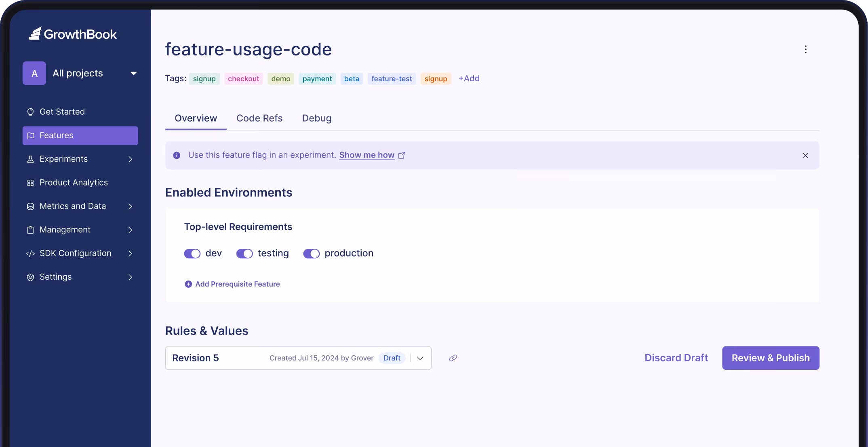868x447 pixels.
Task: Click the Product Analytics grid icon
Action: [30, 183]
